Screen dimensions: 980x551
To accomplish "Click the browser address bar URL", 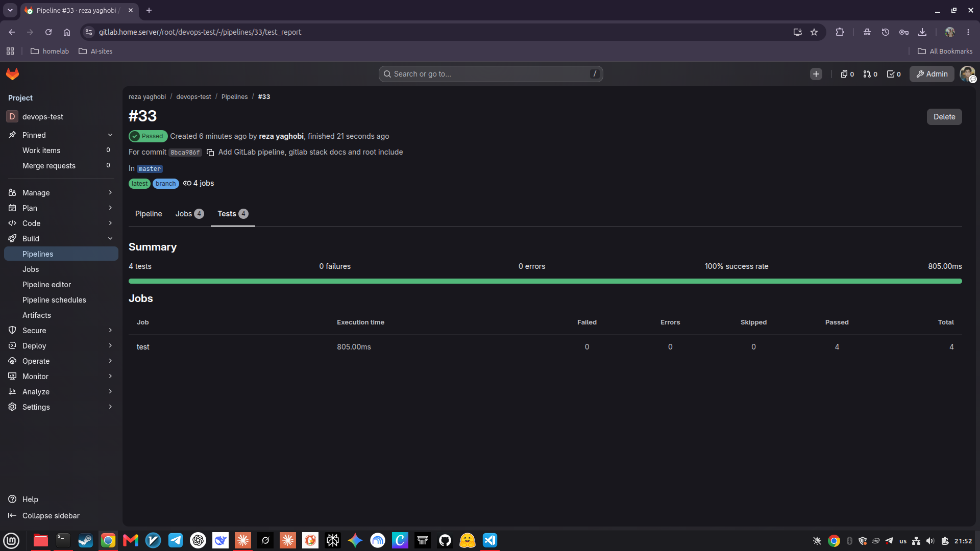I will (x=200, y=32).
